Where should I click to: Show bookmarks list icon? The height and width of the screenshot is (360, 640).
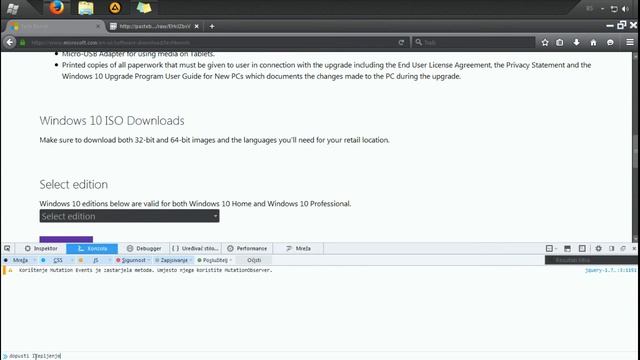(560, 42)
